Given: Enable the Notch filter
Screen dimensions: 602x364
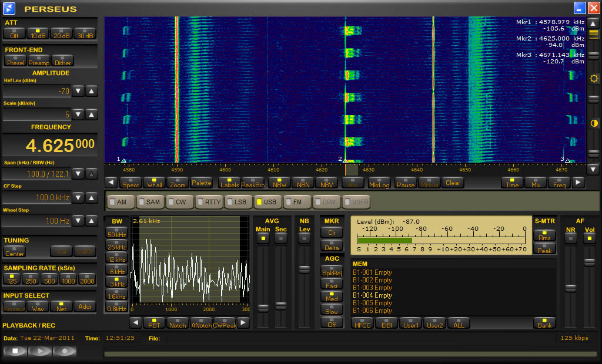Looking at the screenshot, I should (x=178, y=323).
